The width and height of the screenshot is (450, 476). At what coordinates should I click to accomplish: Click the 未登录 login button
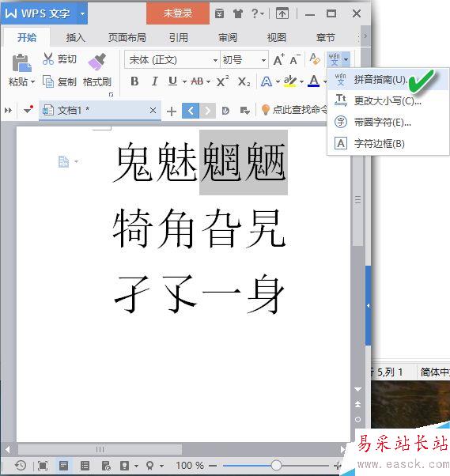pyautogui.click(x=178, y=13)
